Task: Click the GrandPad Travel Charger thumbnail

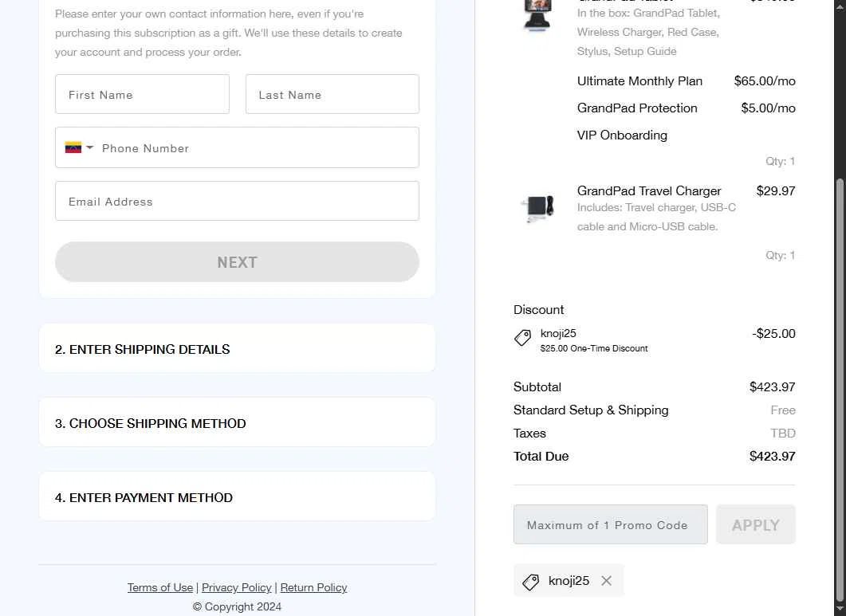Action: tap(538, 208)
